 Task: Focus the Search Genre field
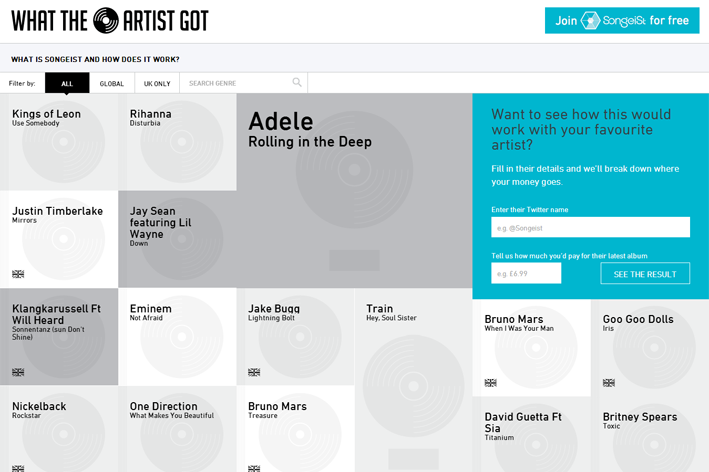238,84
